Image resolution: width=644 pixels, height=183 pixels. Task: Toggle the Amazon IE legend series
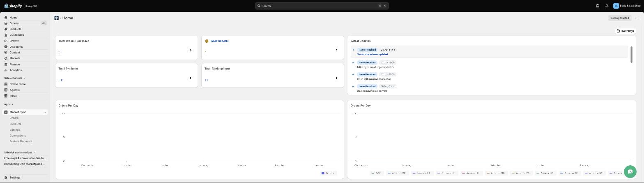tap(545, 173)
